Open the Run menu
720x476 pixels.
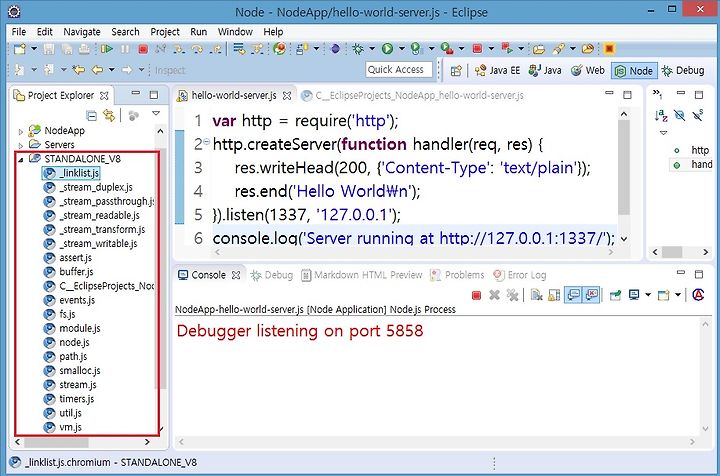point(198,32)
